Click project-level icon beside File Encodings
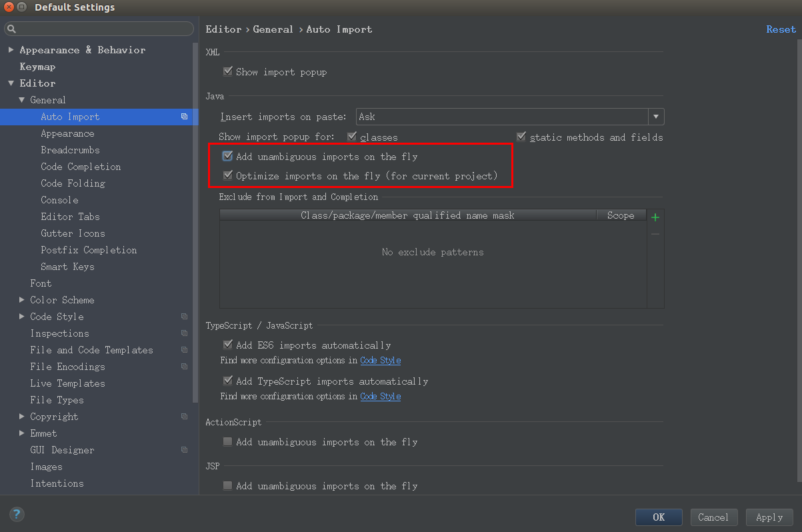This screenshot has height=532, width=802. (185, 367)
